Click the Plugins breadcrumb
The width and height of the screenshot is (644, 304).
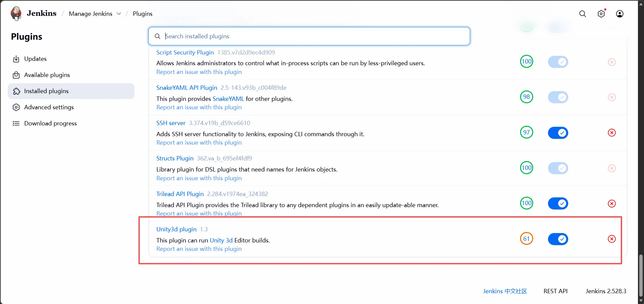142,14
